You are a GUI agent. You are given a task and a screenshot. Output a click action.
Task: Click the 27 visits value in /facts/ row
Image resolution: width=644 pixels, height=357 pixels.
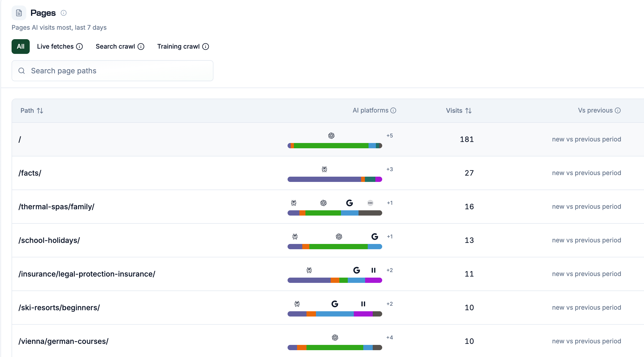469,173
